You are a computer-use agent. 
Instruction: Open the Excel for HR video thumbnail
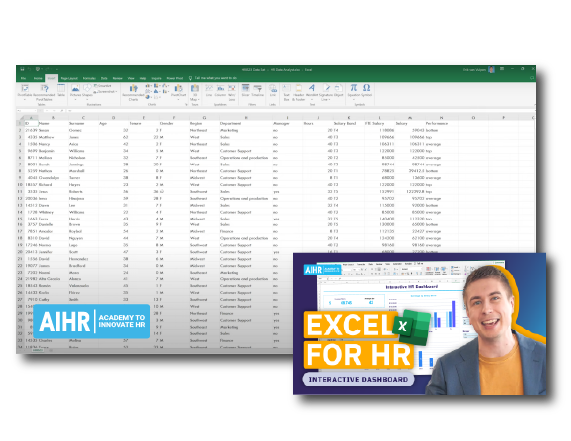(x=419, y=324)
